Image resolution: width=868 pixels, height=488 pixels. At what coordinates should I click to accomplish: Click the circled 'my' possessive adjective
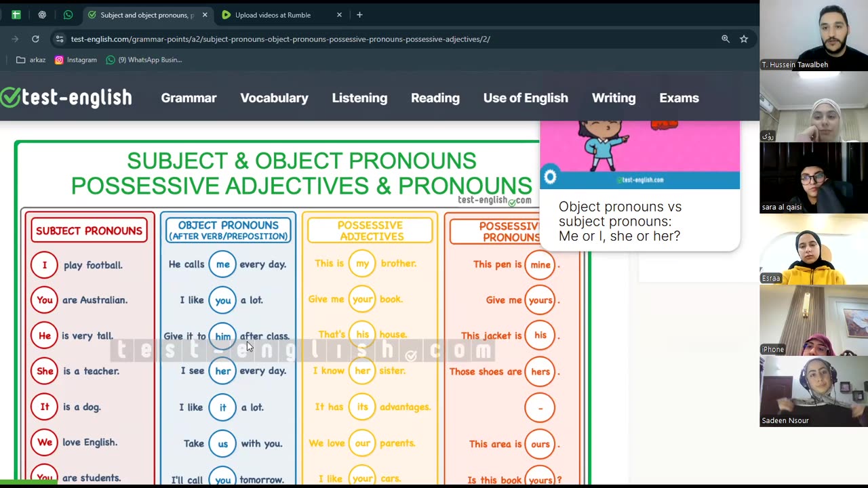click(x=362, y=264)
